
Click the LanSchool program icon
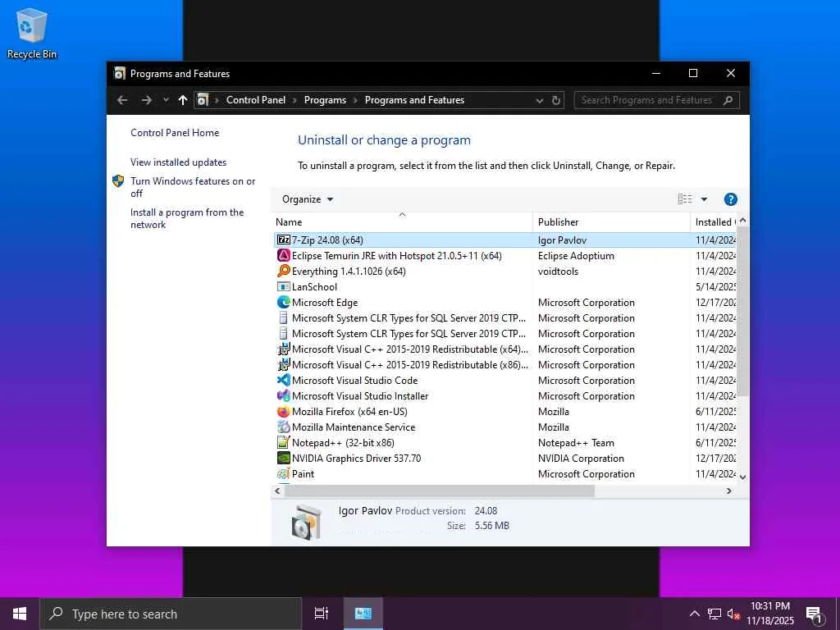[x=283, y=286]
